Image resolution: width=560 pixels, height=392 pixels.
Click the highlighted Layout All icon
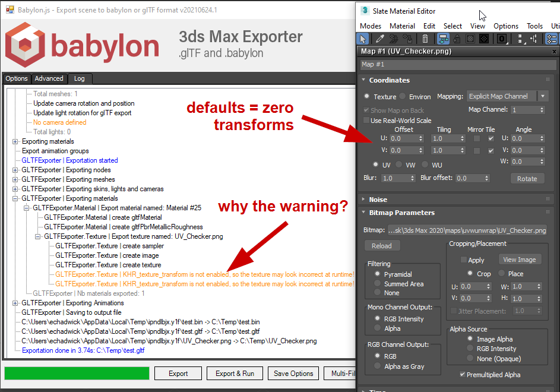[x=443, y=38]
